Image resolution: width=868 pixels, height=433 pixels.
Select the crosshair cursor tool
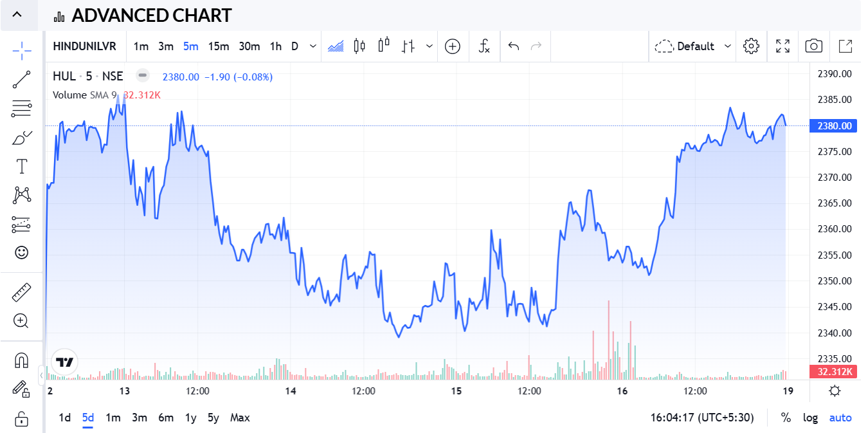coord(21,50)
